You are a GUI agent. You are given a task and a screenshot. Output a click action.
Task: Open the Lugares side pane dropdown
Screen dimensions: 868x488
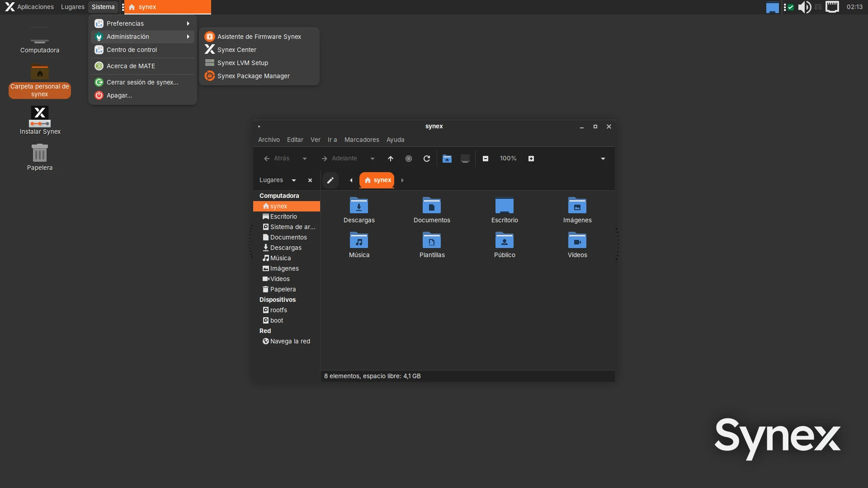(278, 180)
